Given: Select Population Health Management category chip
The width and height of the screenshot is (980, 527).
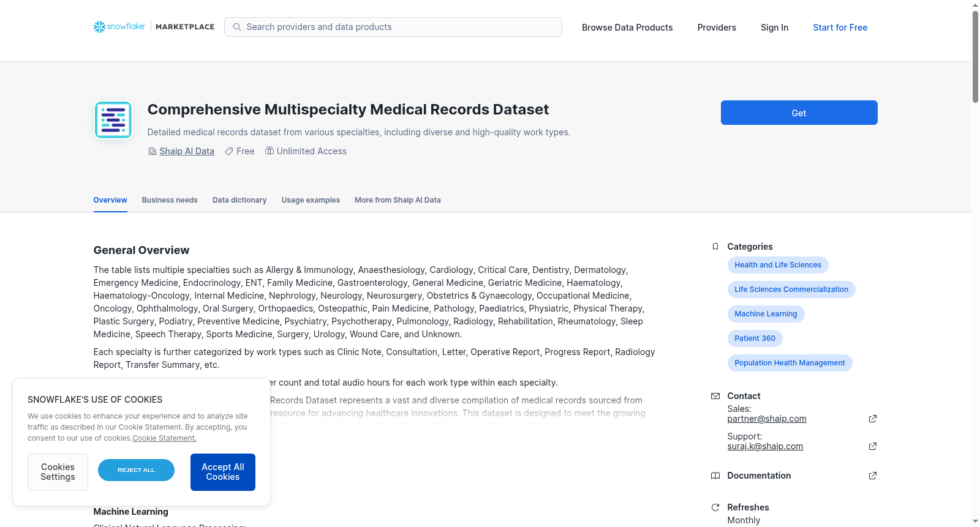Looking at the screenshot, I should tap(790, 363).
